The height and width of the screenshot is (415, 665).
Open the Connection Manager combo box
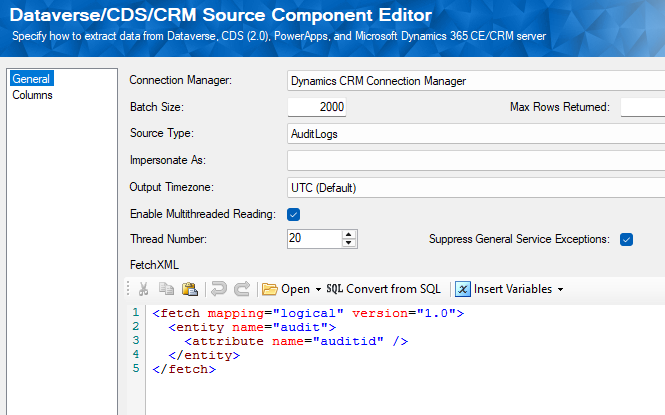tap(476, 81)
